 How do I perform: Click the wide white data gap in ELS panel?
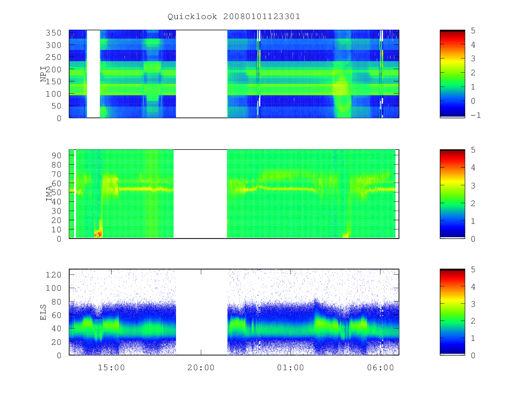(202, 312)
